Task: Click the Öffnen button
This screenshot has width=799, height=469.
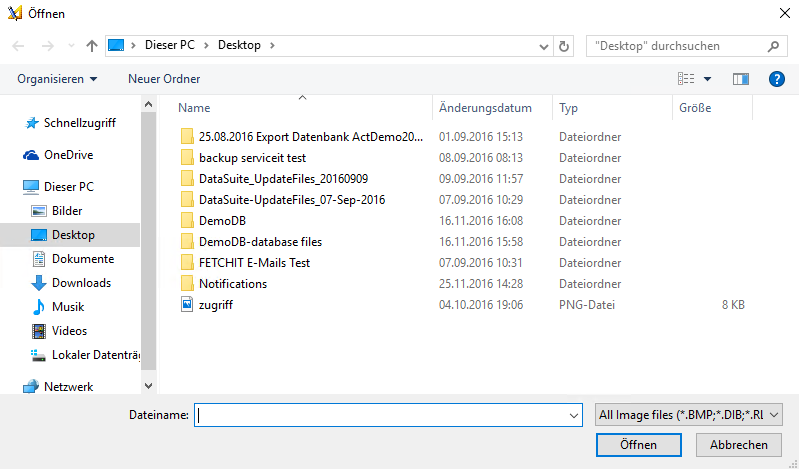Action: (x=638, y=445)
